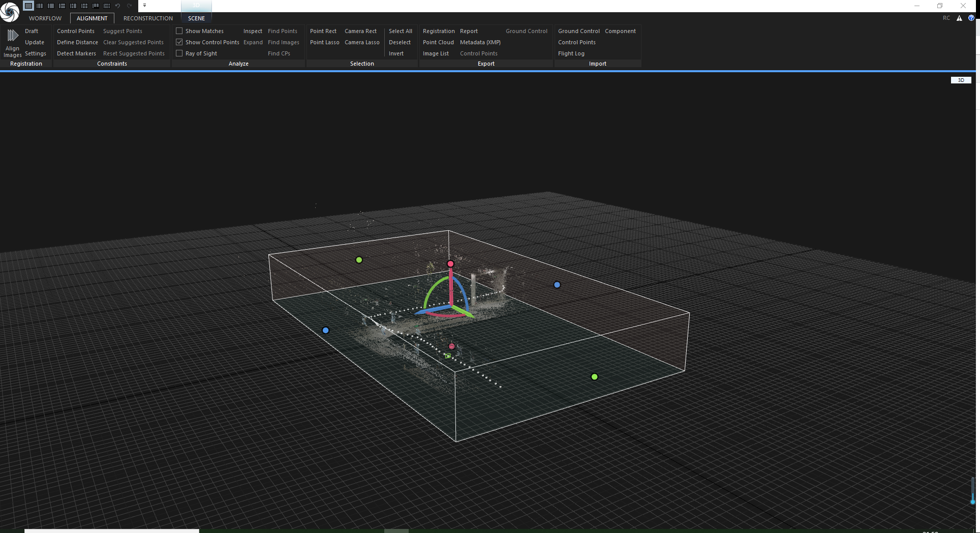Switch to the WORKFLOW tab
980x533 pixels.
click(45, 18)
